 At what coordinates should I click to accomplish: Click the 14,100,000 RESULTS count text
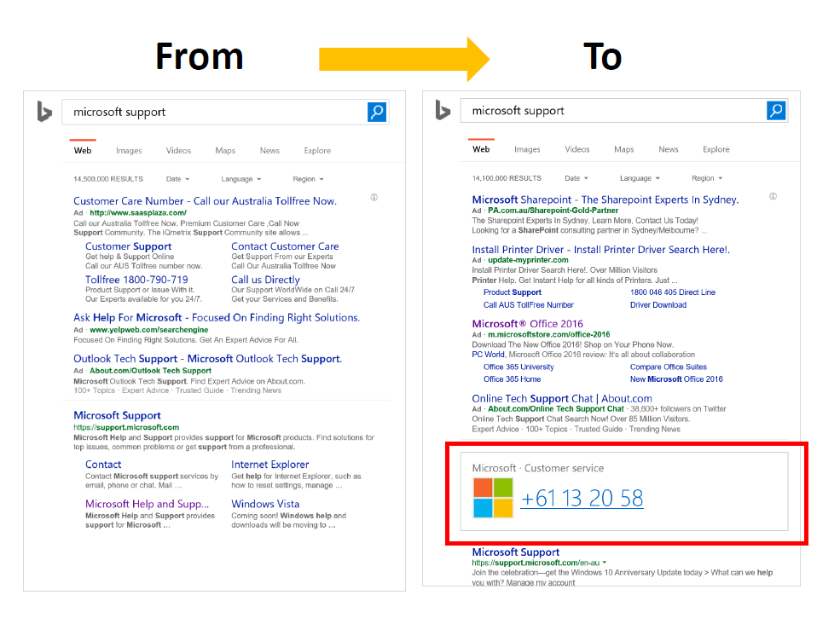tap(507, 178)
